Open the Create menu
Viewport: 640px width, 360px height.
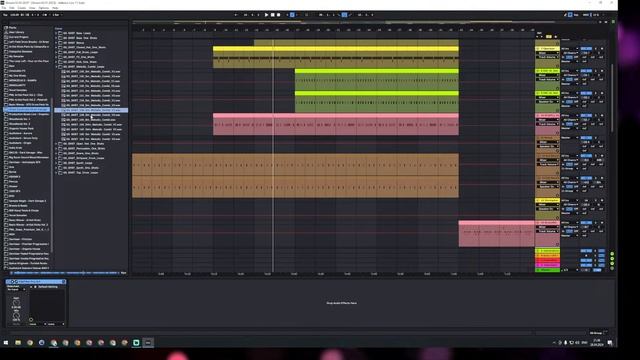point(22,8)
